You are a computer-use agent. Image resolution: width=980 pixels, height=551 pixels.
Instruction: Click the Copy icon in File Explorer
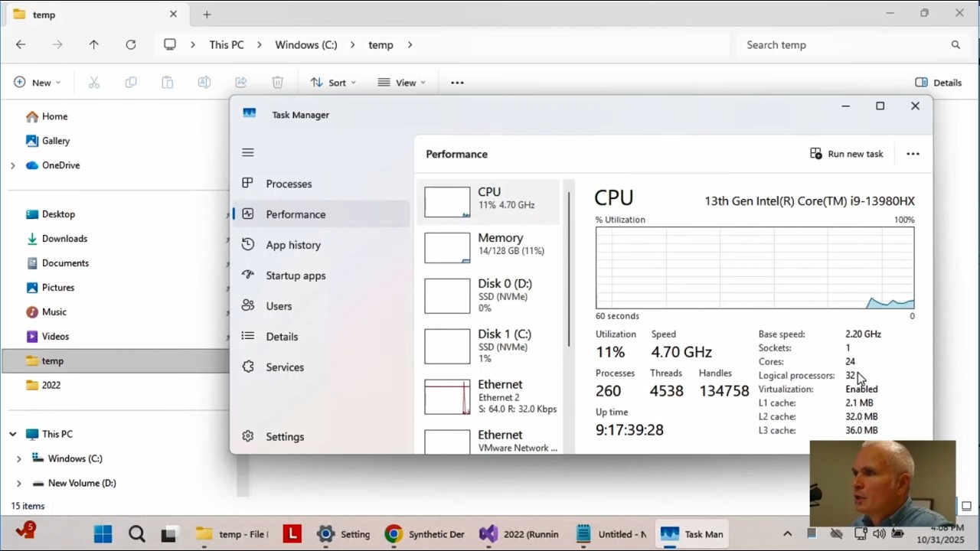tap(131, 83)
